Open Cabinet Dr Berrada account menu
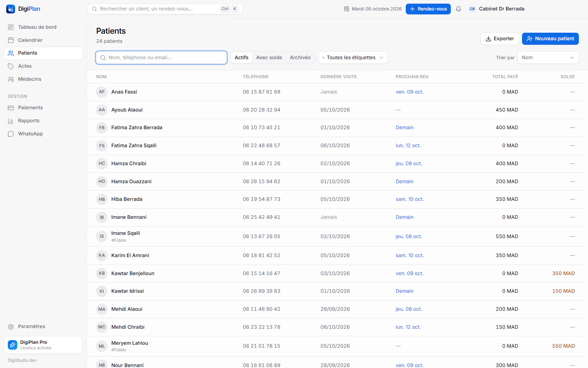Screen dimensions: 588x368 [497, 9]
